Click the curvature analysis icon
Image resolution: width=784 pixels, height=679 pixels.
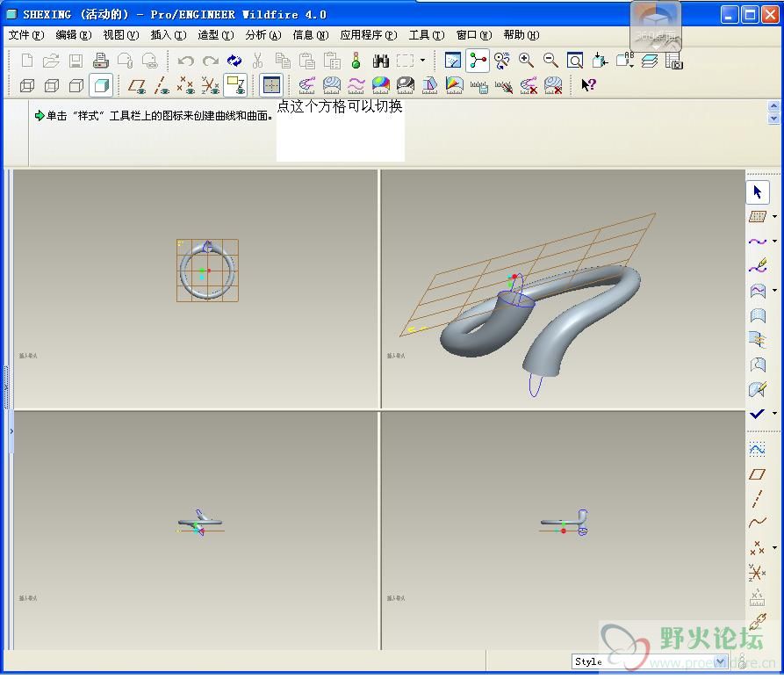(x=307, y=85)
